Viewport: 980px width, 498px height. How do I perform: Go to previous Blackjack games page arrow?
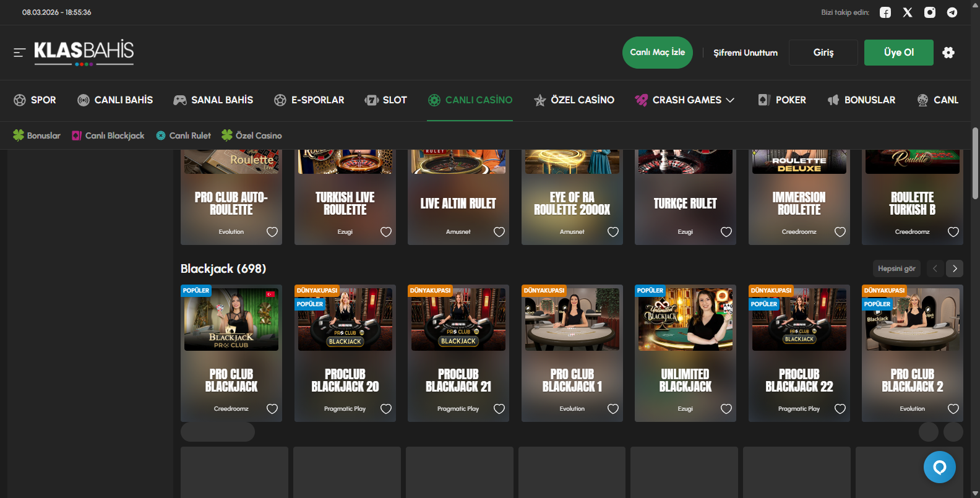coord(935,268)
